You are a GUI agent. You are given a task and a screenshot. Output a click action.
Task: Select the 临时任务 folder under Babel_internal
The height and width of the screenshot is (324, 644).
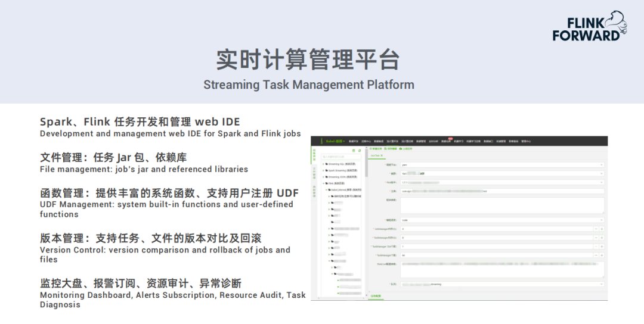(346, 196)
